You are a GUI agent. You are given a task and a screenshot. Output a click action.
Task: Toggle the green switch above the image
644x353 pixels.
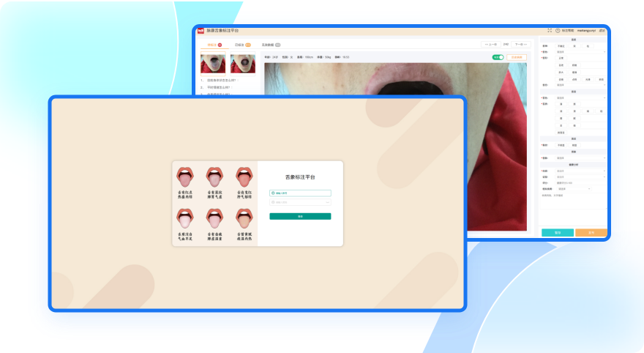(x=498, y=56)
